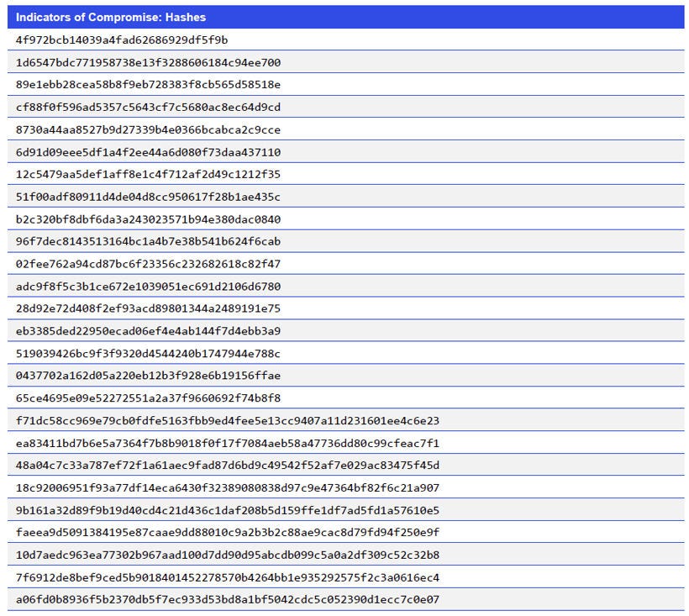Click the Indicators of Compromise: Hashes header

coord(109,17)
